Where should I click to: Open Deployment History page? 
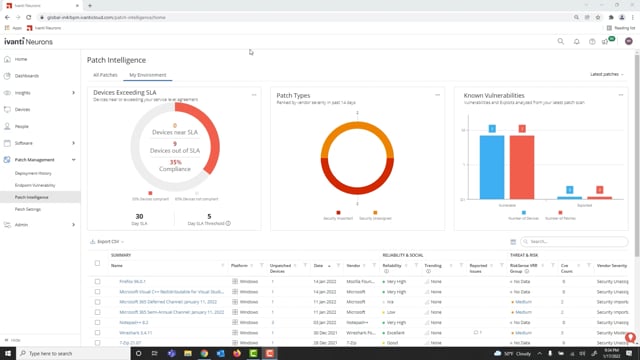33,173
